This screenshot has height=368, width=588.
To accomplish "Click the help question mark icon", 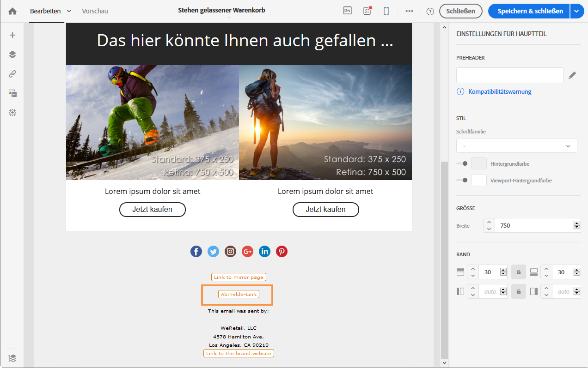I will pyautogui.click(x=430, y=12).
